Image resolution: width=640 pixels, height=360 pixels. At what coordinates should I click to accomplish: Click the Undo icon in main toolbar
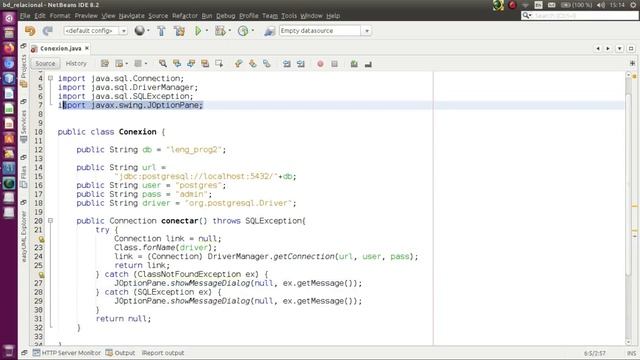[x=30, y=31]
